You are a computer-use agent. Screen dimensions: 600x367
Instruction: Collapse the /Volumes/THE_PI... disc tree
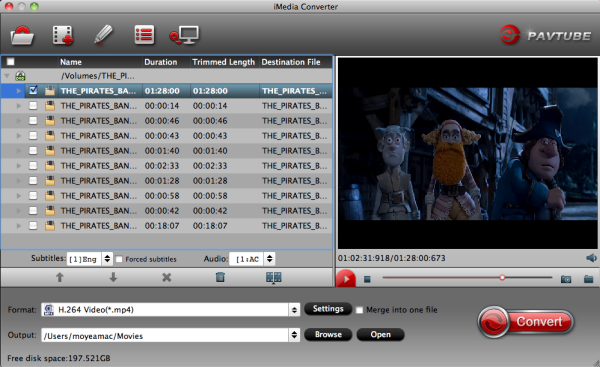click(7, 76)
